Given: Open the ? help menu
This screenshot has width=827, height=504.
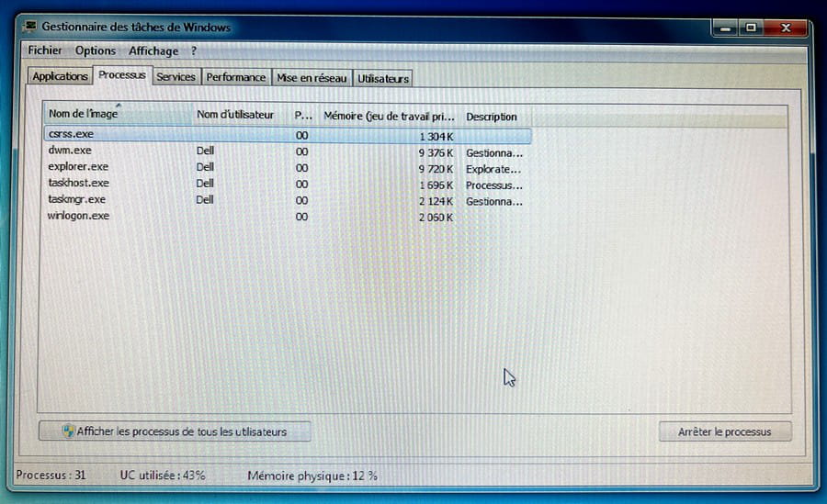Looking at the screenshot, I should pos(194,51).
